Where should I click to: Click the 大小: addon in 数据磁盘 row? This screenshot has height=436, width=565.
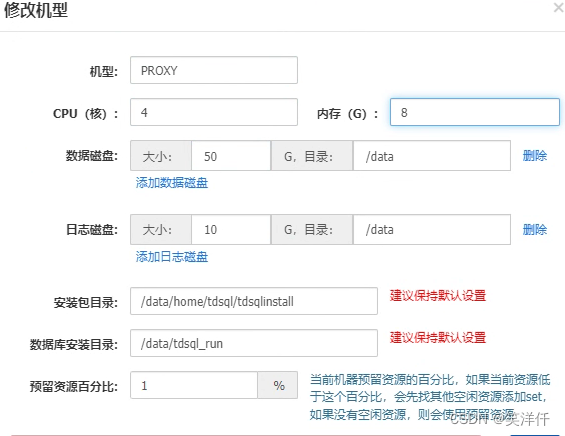(x=161, y=156)
